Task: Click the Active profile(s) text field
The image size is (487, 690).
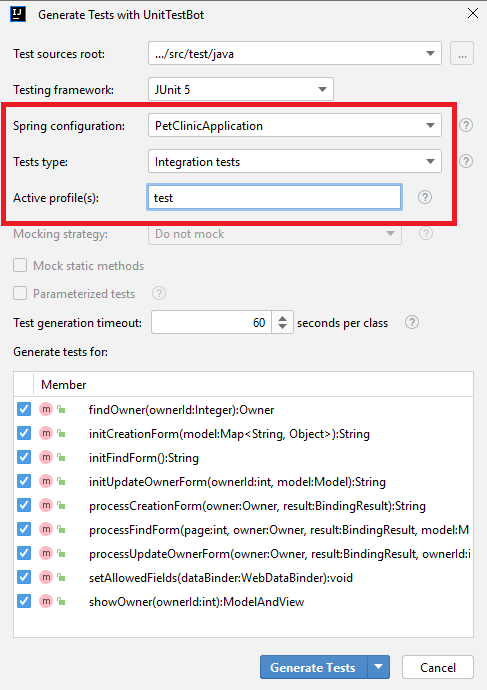Action: pyautogui.click(x=274, y=198)
